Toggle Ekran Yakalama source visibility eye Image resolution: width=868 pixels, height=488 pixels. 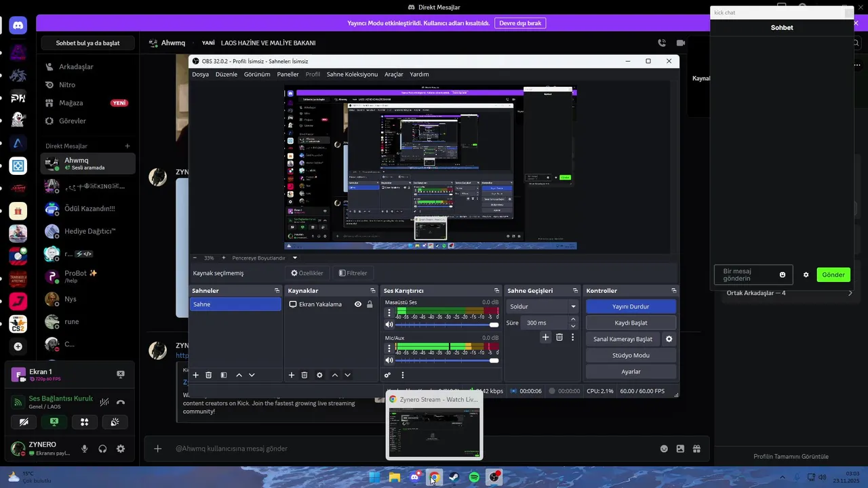[x=358, y=304]
